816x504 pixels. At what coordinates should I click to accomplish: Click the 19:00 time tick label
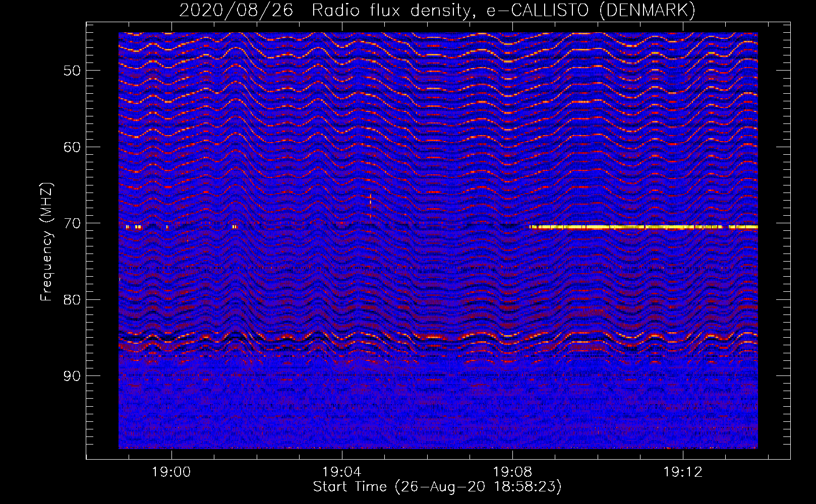click(x=171, y=472)
